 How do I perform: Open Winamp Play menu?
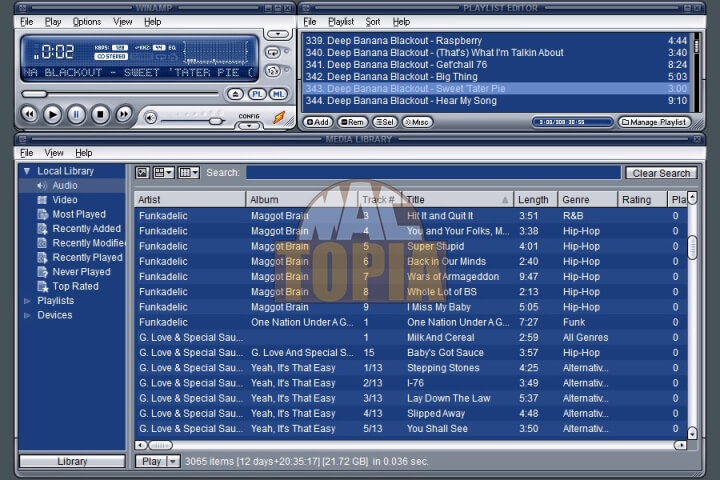53,22
